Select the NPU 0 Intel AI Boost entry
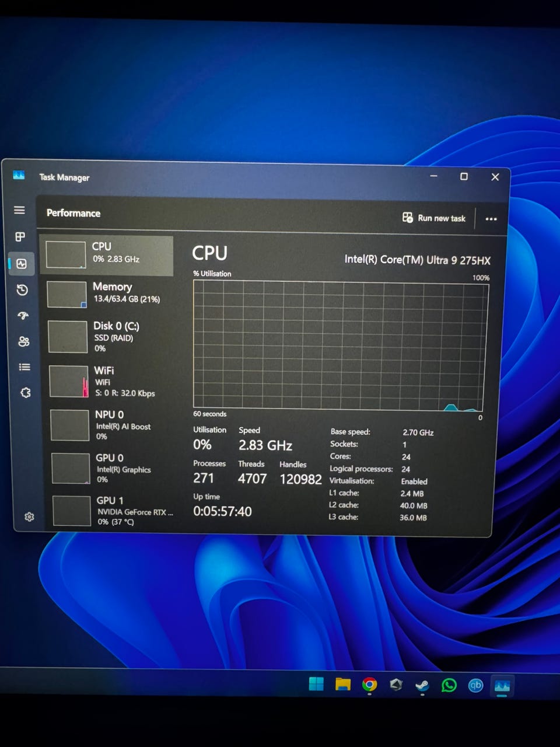Viewport: 560px width, 747px height. coord(111,425)
